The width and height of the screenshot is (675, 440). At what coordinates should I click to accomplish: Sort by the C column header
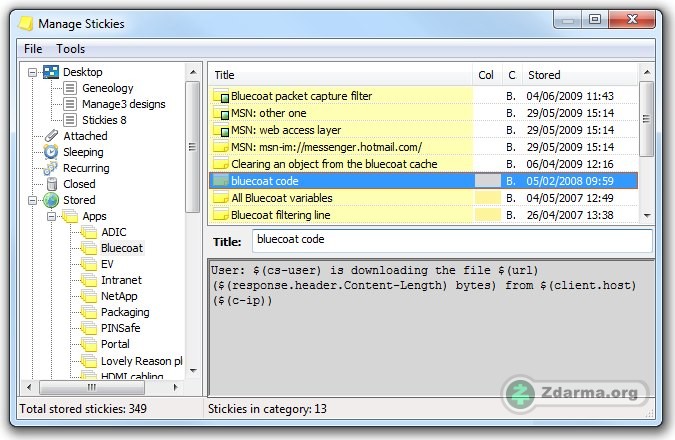512,75
